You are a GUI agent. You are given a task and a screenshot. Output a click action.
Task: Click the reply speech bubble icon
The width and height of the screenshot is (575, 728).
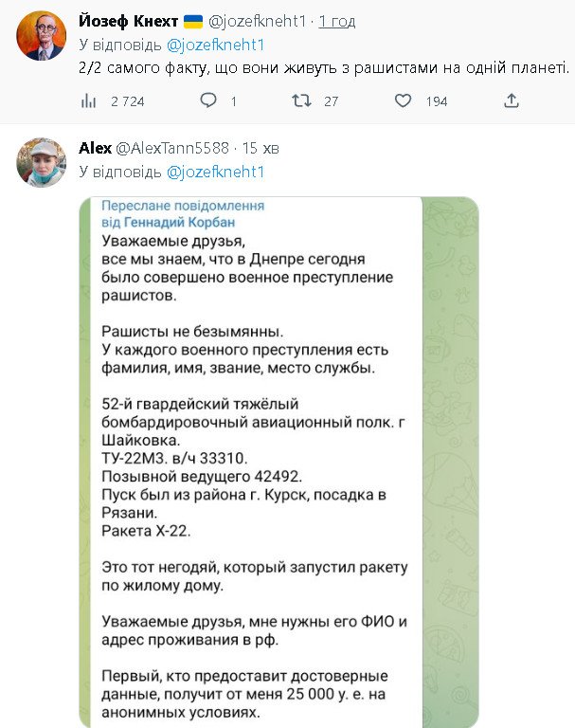[x=208, y=100]
